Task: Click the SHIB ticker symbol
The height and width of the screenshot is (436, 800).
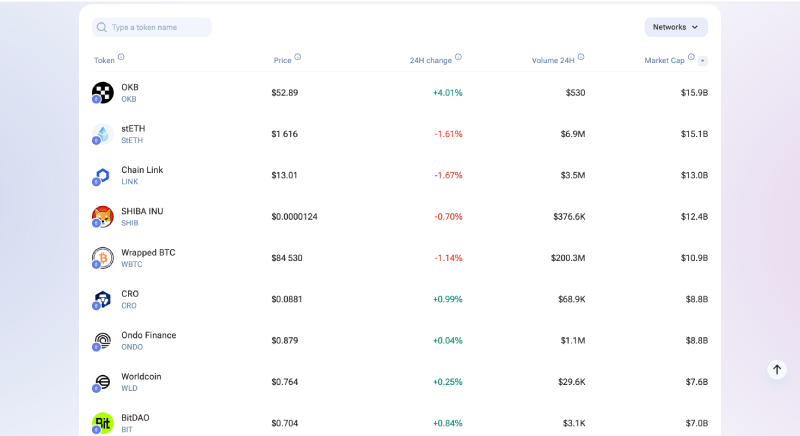Action: [x=130, y=223]
